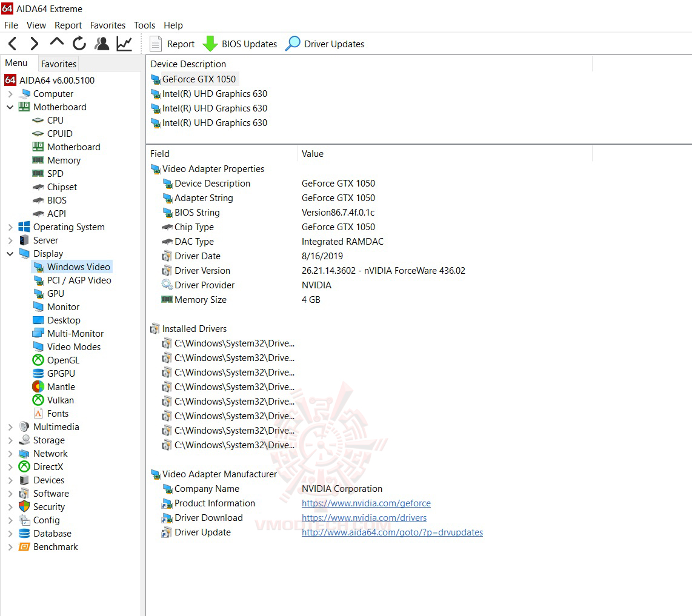Click the Config icon in tree
The image size is (692, 616).
click(24, 520)
